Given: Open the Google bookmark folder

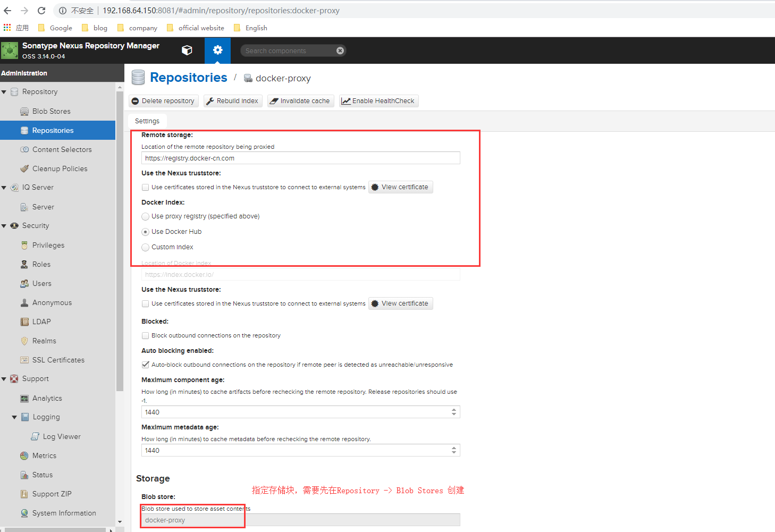Looking at the screenshot, I should pyautogui.click(x=55, y=28).
